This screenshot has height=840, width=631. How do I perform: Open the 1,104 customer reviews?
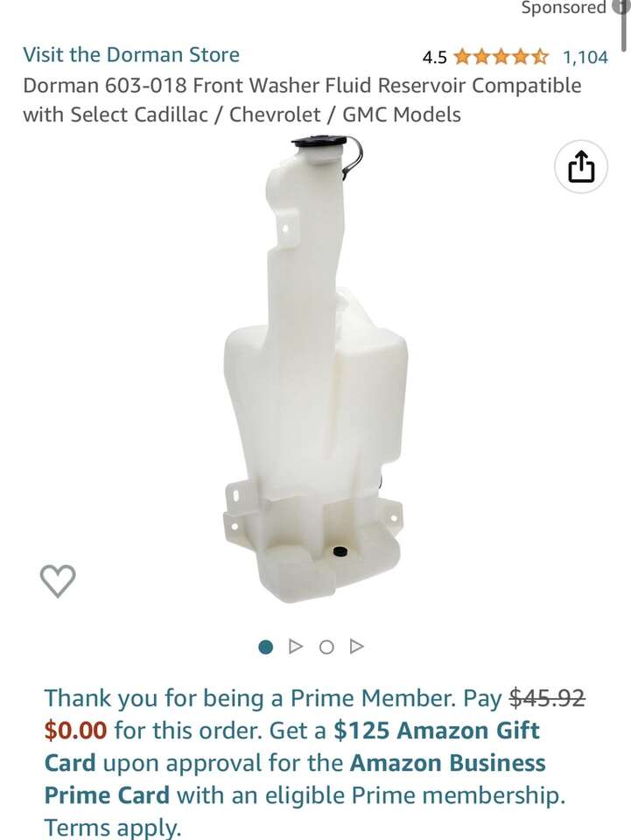pyautogui.click(x=585, y=57)
